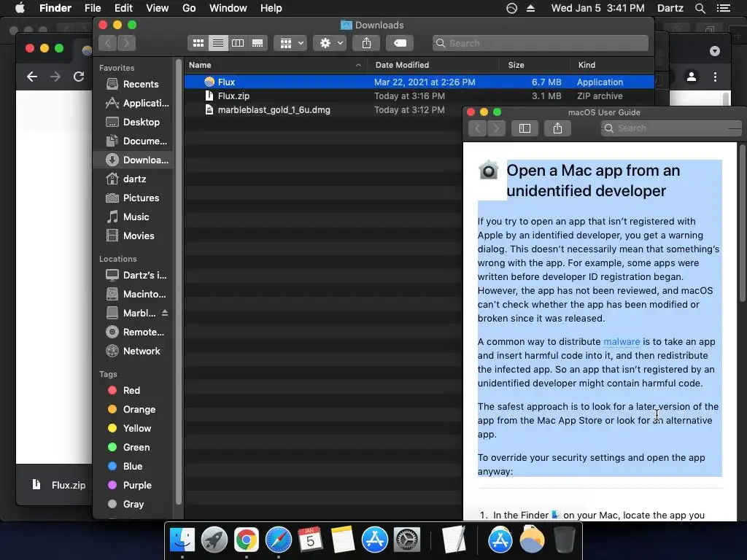Sort by Size column header
This screenshot has height=560, width=747.
535,65
